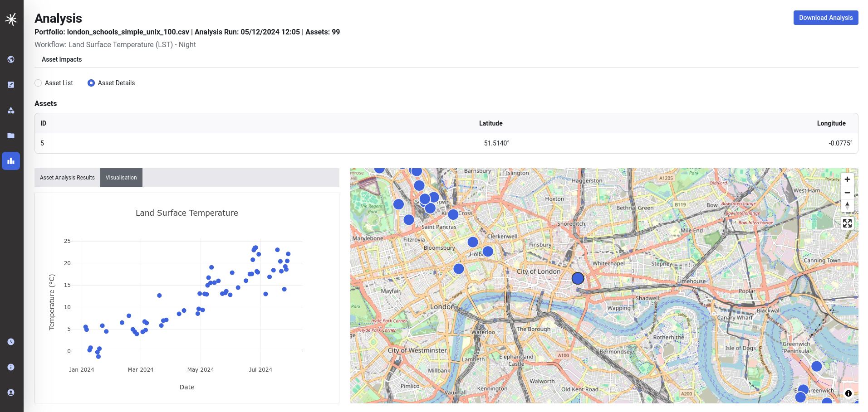This screenshot has width=868, height=412.
Task: Open the map attribution info icon
Action: coord(848,393)
